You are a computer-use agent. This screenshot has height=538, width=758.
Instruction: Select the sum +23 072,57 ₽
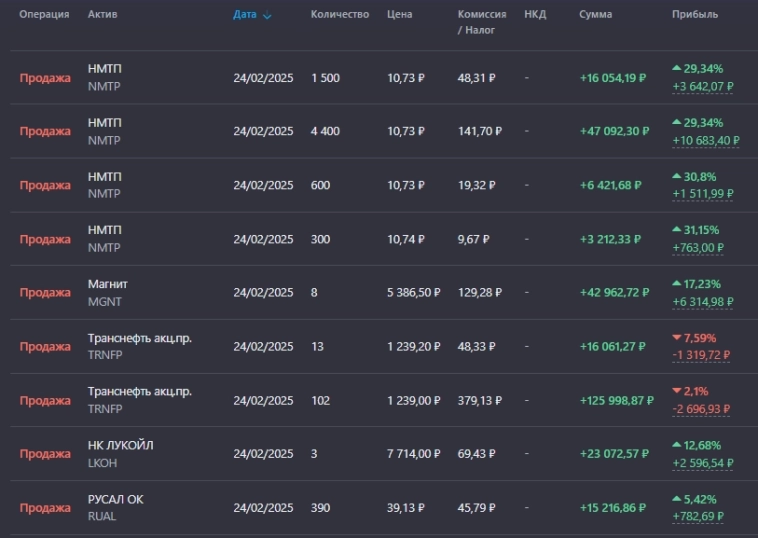coord(614,454)
